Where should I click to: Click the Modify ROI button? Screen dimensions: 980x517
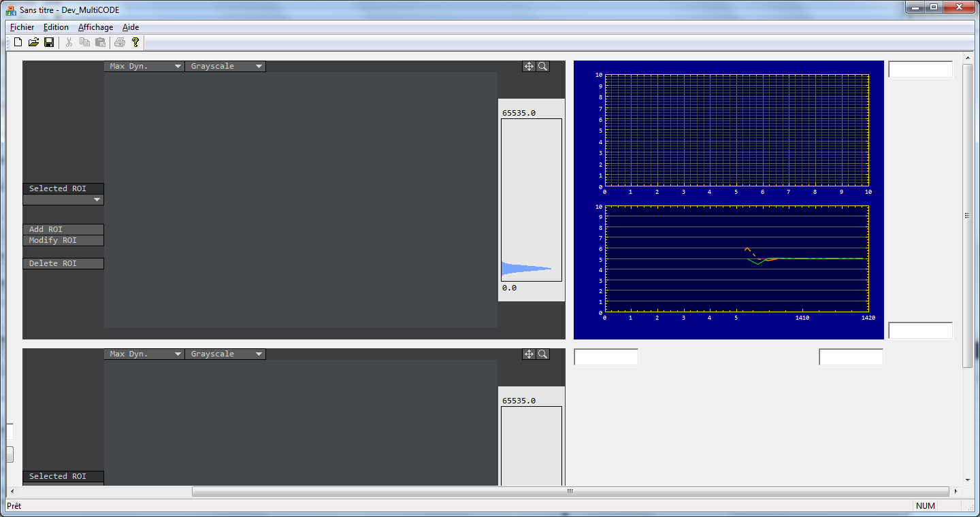tap(63, 240)
